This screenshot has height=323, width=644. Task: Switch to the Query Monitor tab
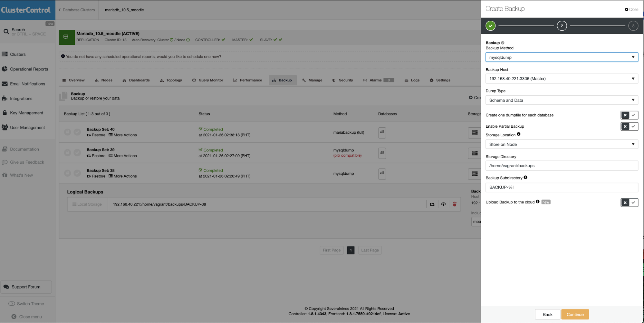click(208, 80)
